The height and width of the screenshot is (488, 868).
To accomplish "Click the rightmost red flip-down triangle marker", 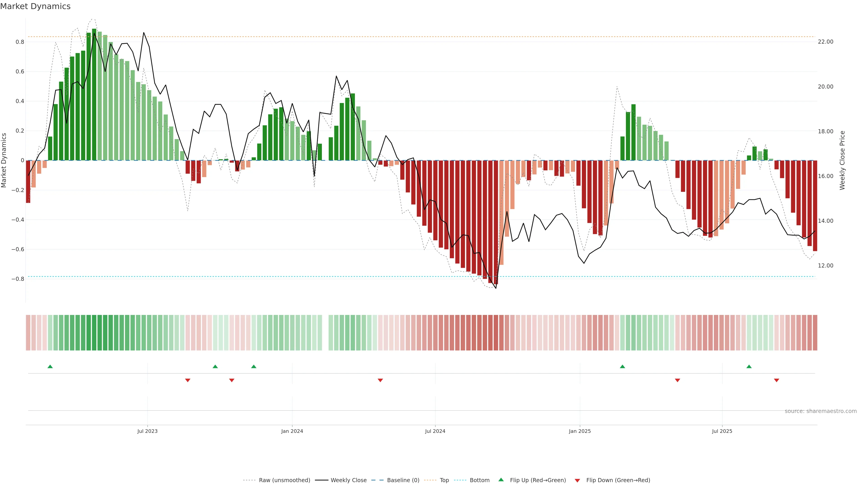I will tap(777, 380).
